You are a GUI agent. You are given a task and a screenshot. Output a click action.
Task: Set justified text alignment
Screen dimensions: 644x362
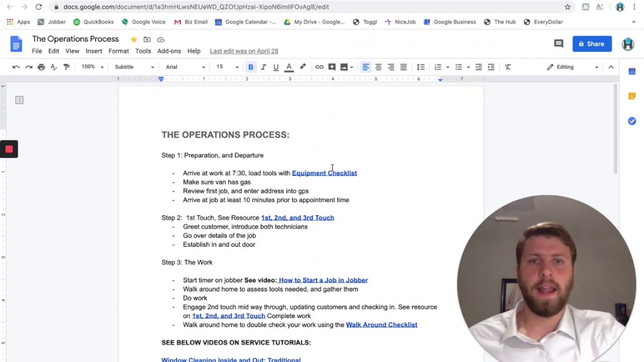[x=404, y=67]
